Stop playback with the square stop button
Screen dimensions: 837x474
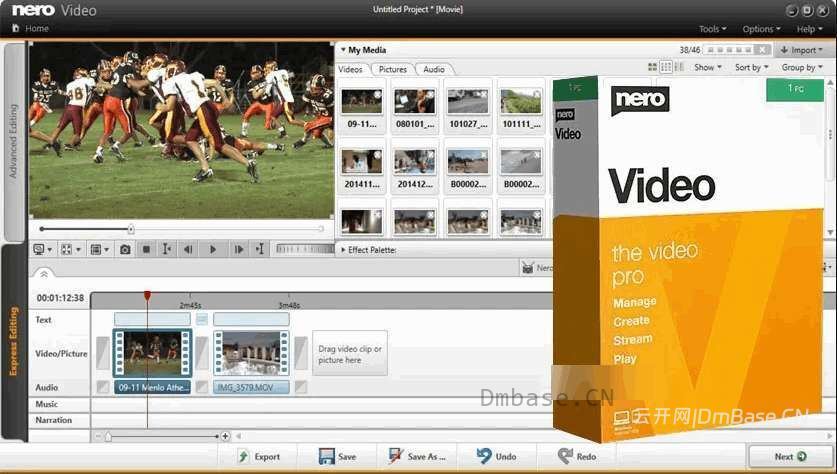click(x=146, y=249)
